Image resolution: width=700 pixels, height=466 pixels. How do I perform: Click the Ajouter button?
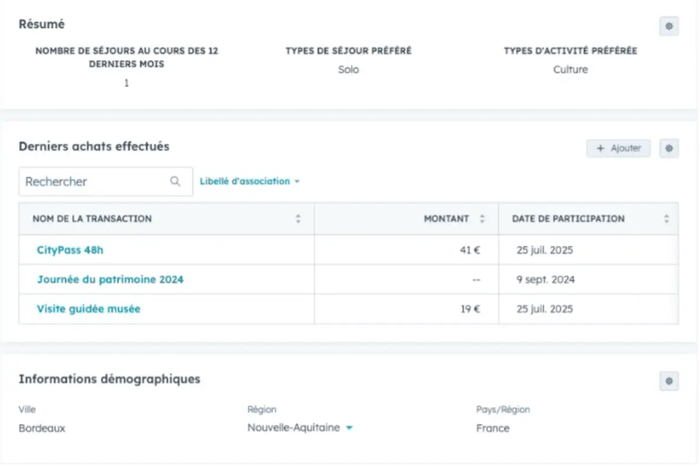pos(618,148)
